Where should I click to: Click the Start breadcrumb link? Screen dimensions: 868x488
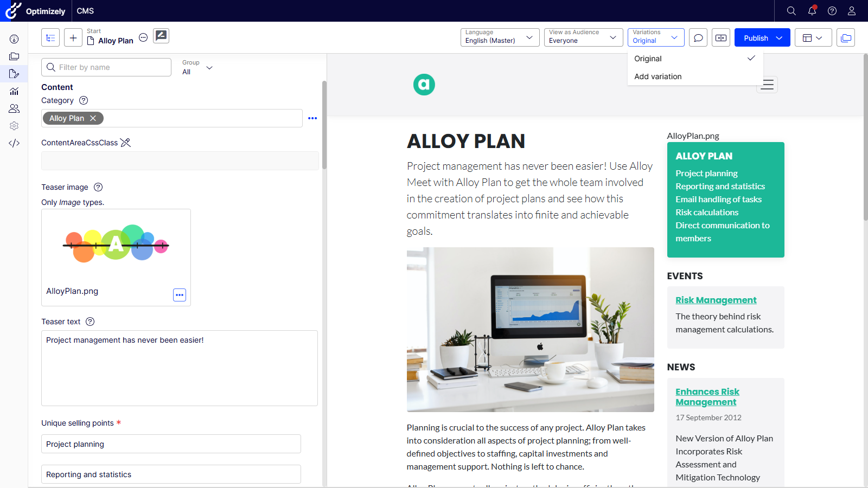point(94,31)
